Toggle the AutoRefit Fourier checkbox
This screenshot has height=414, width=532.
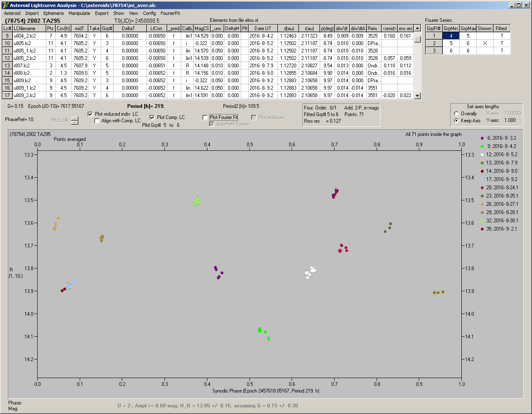click(212, 124)
